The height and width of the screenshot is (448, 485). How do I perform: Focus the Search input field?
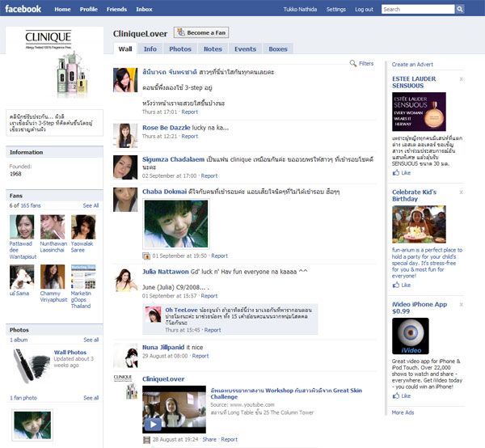pos(418,9)
